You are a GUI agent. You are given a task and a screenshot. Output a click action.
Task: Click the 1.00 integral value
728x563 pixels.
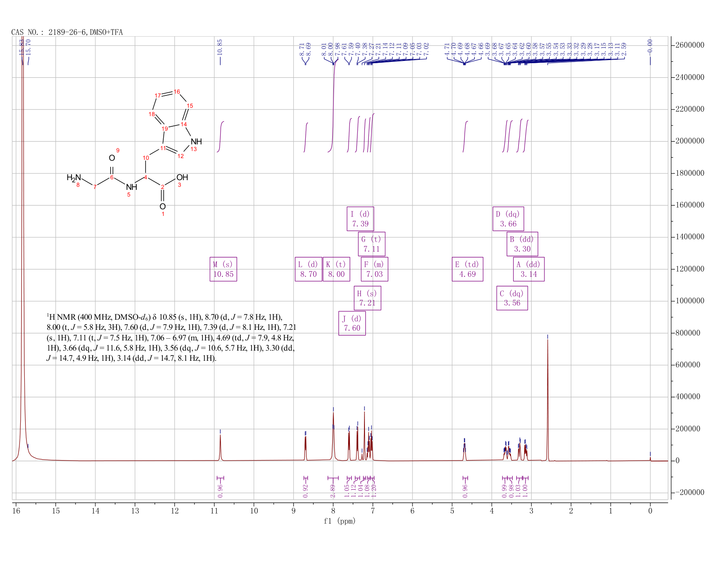tap(525, 491)
